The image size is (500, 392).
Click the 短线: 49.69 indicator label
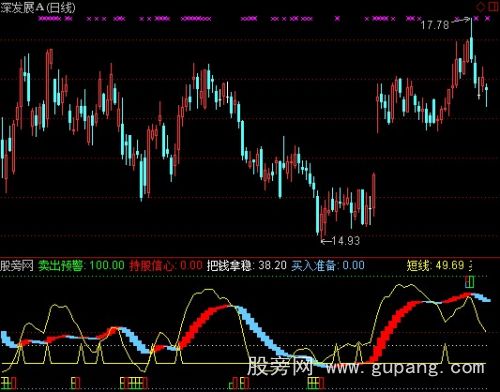click(435, 266)
